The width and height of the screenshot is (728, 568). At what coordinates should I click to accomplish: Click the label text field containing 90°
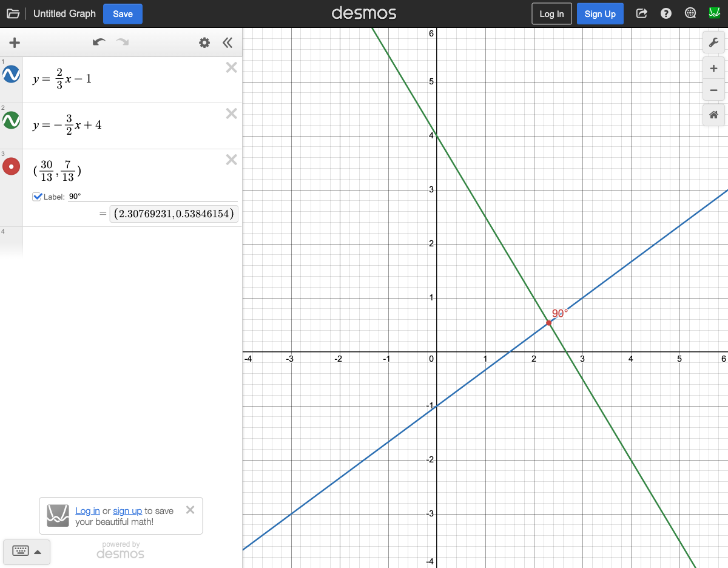pyautogui.click(x=152, y=197)
